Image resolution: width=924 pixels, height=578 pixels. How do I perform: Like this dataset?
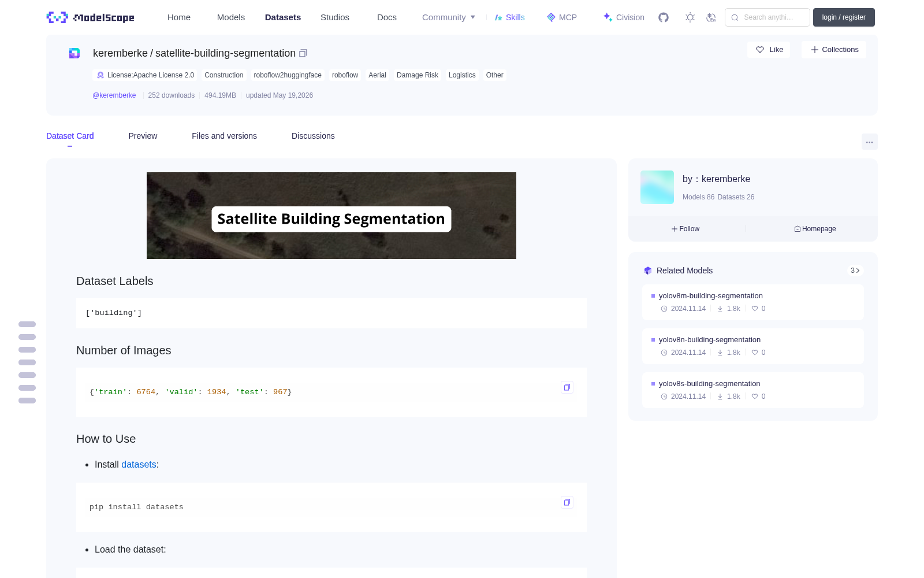[769, 50]
